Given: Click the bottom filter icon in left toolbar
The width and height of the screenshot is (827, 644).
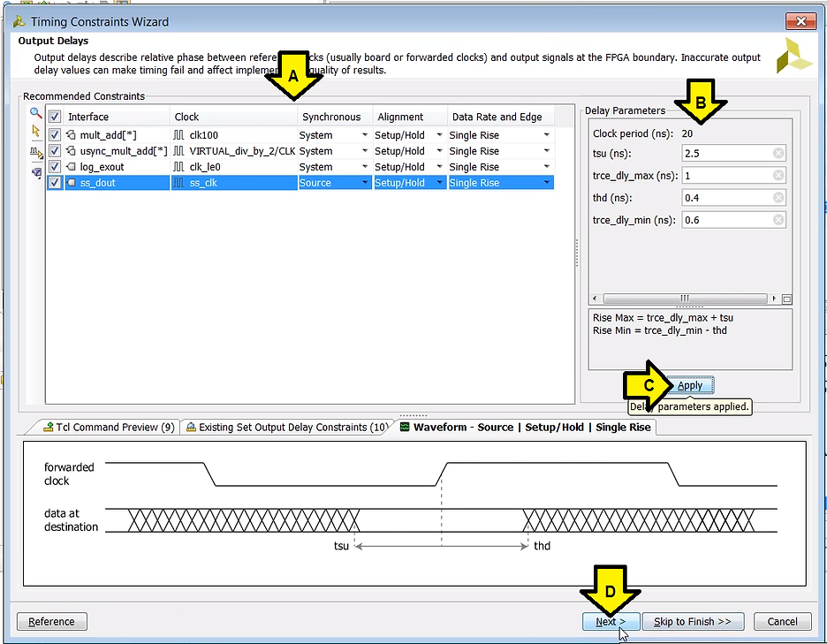Looking at the screenshot, I should (x=36, y=172).
